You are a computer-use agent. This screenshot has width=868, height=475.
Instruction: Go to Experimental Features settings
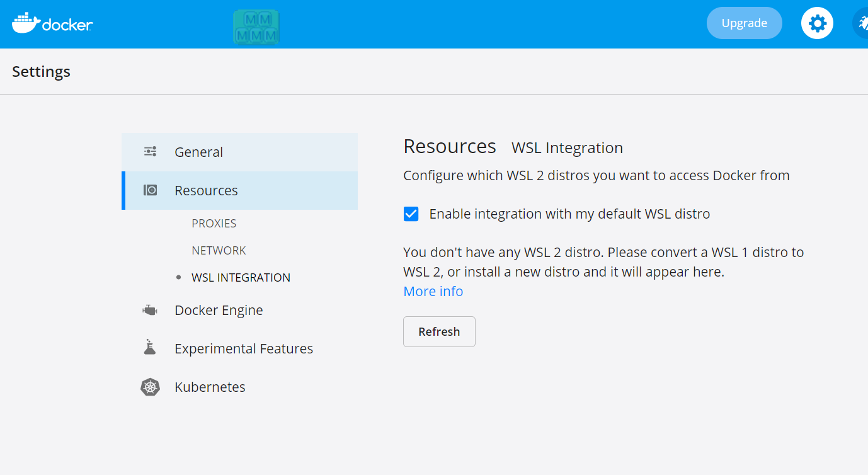(x=243, y=348)
